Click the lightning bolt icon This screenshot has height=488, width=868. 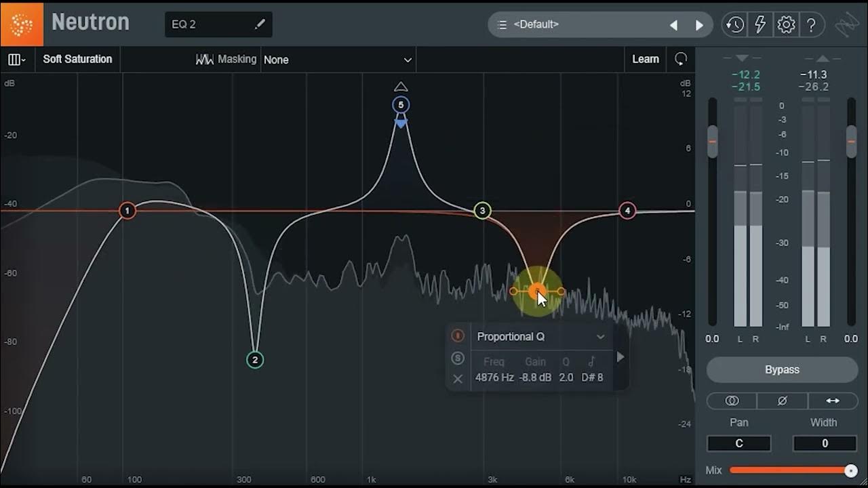click(x=760, y=25)
